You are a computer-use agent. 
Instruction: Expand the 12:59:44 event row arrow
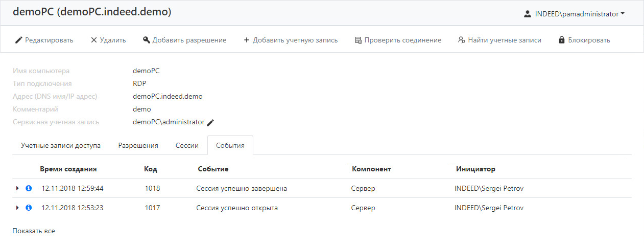[17, 188]
